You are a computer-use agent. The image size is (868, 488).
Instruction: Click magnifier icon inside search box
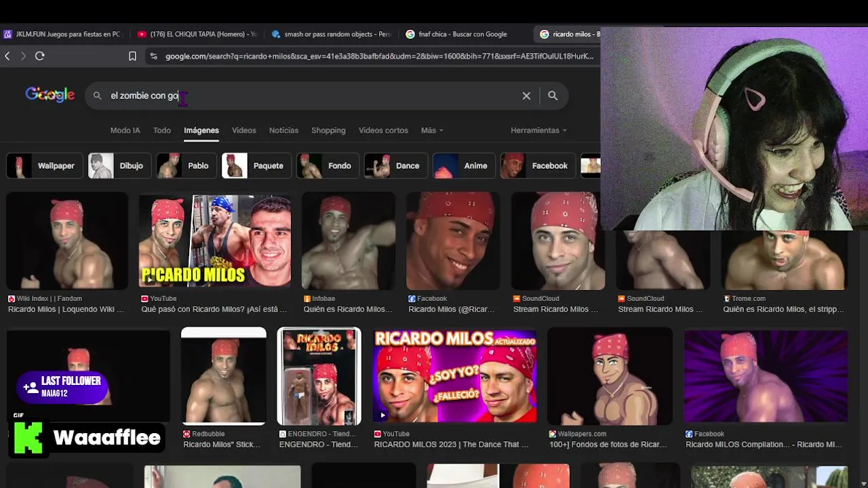click(x=98, y=96)
